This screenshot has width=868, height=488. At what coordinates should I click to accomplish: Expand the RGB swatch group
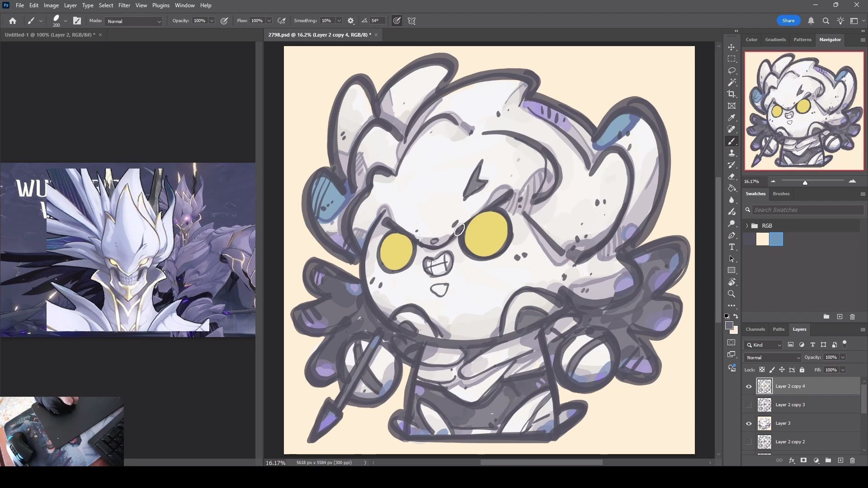tap(747, 226)
